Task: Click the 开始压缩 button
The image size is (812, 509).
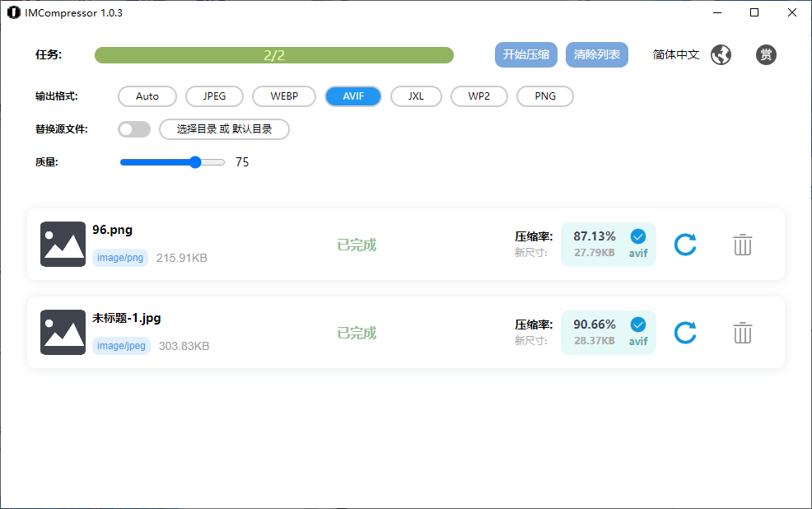Action: (x=525, y=54)
